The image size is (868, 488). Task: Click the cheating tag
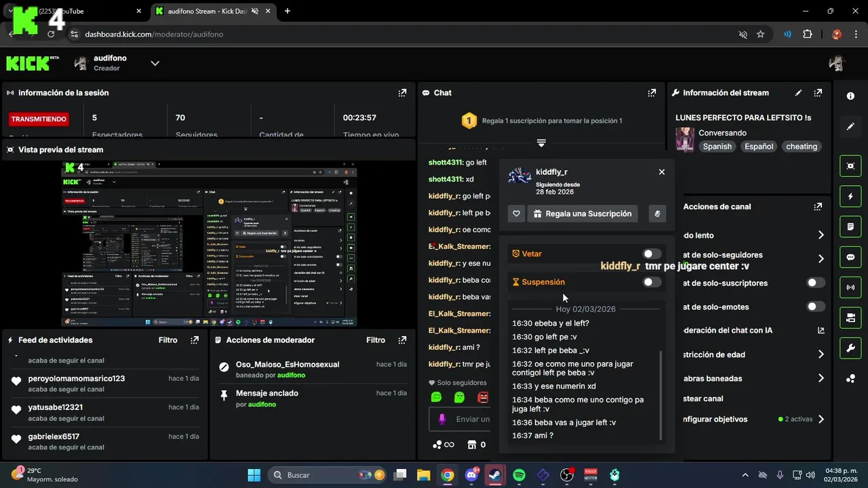[x=802, y=146]
